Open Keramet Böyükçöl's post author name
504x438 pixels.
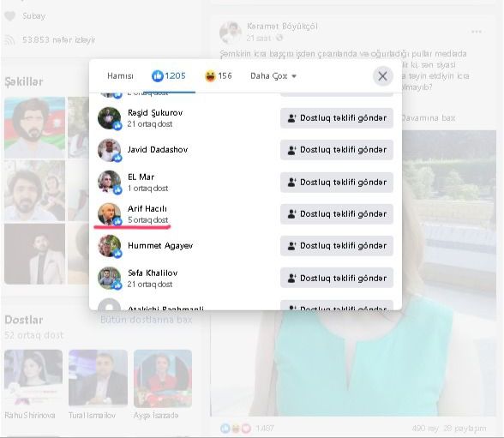(282, 26)
